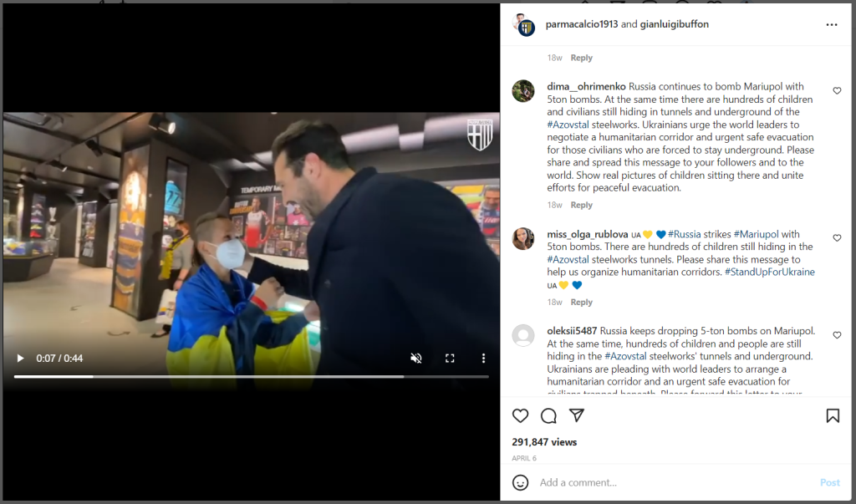Open the video's three-dot options menu
This screenshot has width=856, height=504.
483,359
